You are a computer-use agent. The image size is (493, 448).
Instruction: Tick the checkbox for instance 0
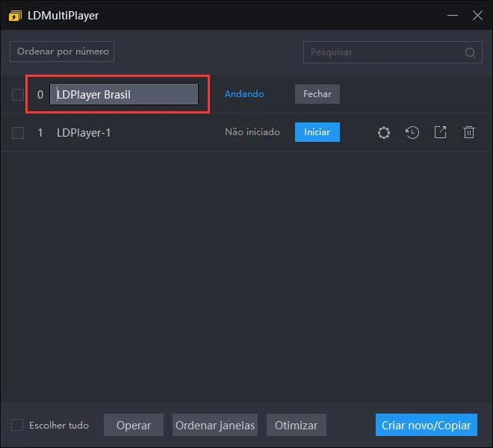click(x=18, y=95)
